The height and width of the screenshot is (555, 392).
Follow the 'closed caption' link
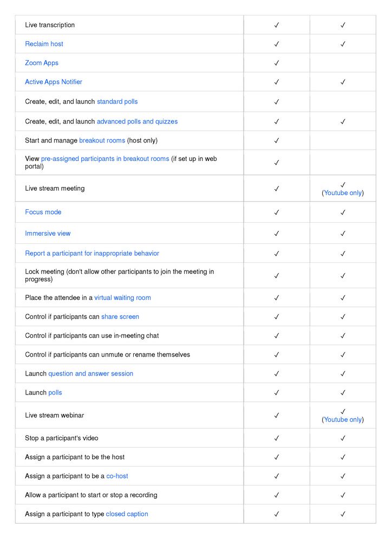coord(127,514)
